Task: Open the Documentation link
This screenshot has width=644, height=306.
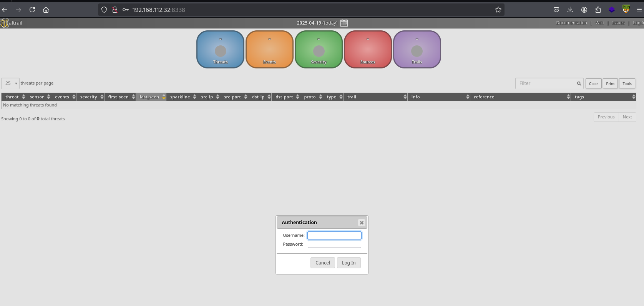Action: coord(571,23)
